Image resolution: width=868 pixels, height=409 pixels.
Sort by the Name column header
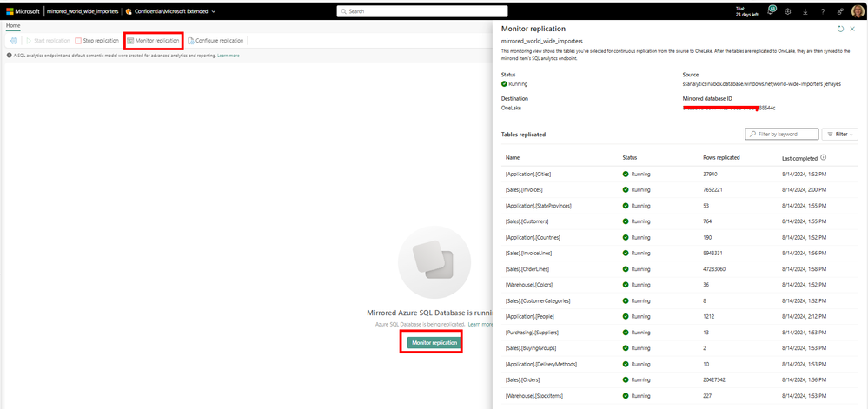pos(513,158)
